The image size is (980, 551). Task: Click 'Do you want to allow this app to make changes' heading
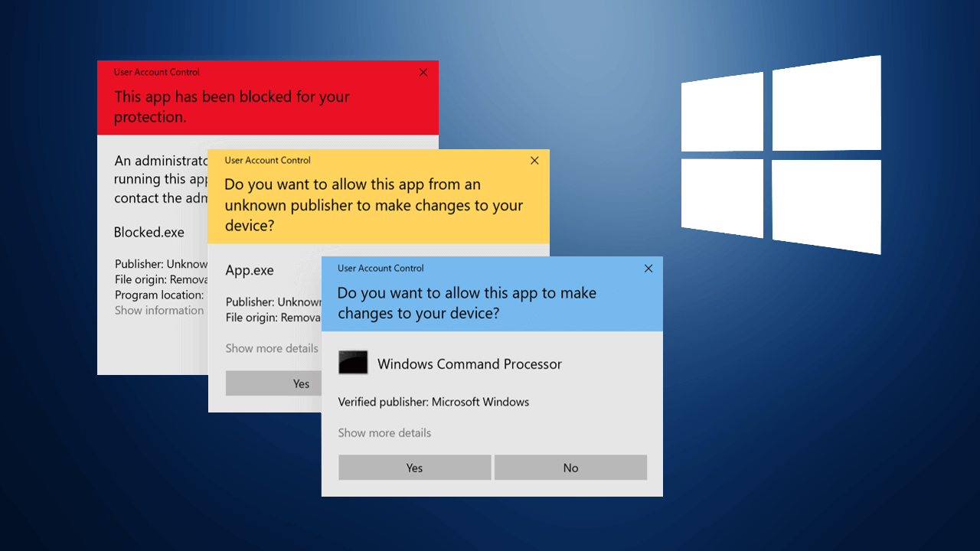click(x=467, y=303)
